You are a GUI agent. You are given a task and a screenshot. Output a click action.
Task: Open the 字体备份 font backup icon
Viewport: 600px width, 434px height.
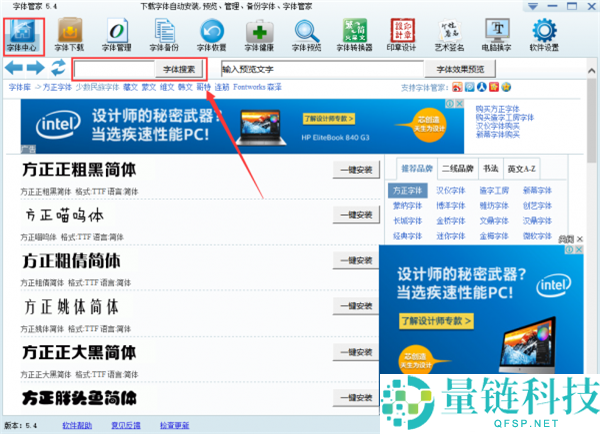click(x=164, y=36)
